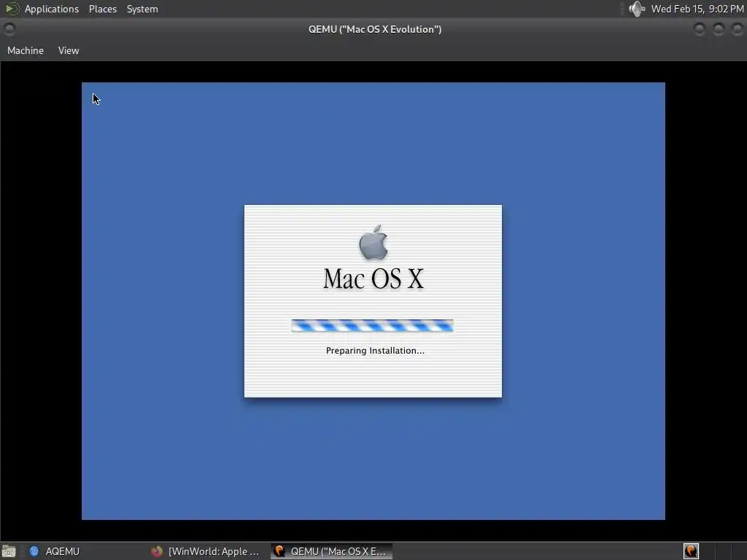
Task: Open the View menu in QEMU
Action: point(69,50)
